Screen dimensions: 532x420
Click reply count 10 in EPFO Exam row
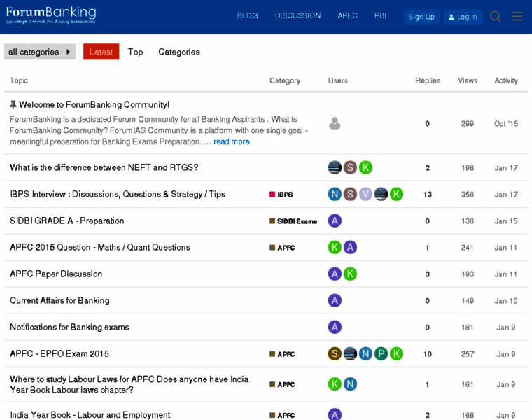(x=428, y=354)
